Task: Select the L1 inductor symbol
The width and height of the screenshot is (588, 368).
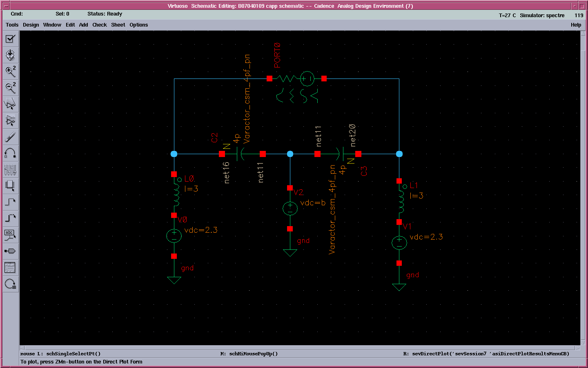Action: click(x=401, y=202)
